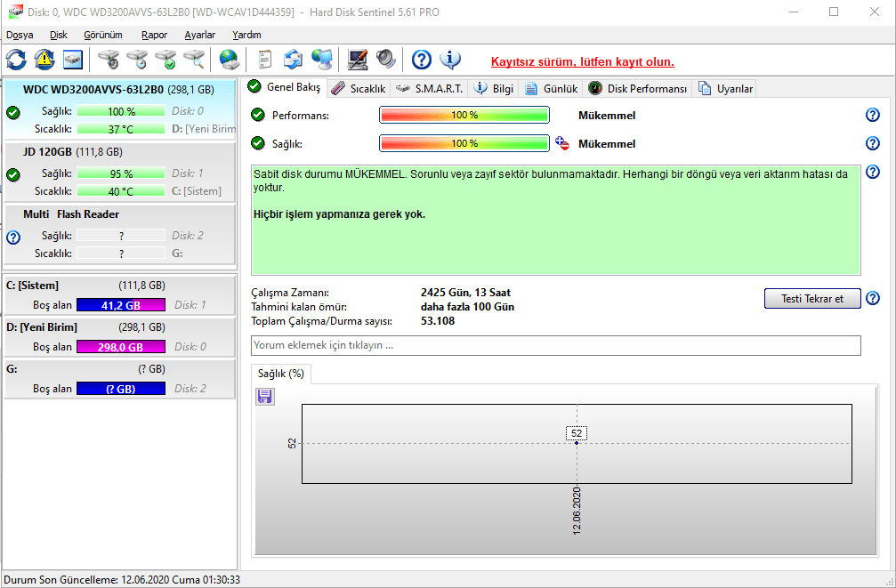This screenshot has width=896, height=588.
Task: Click green check status icon of WDC disk
Action: pos(13,113)
